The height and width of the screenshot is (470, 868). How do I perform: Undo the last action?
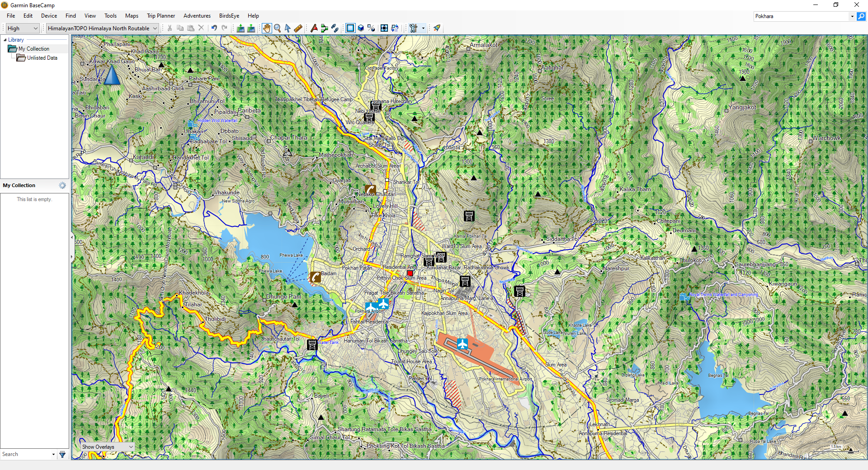point(214,28)
